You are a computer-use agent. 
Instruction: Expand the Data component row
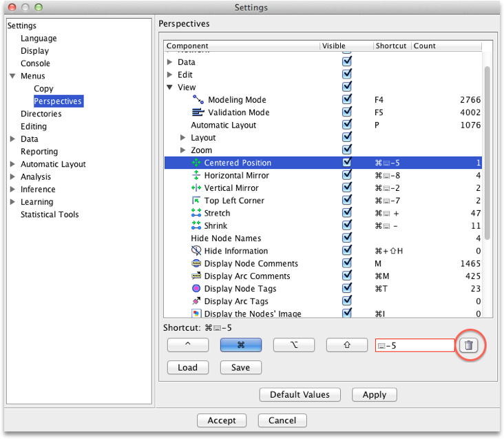[169, 62]
